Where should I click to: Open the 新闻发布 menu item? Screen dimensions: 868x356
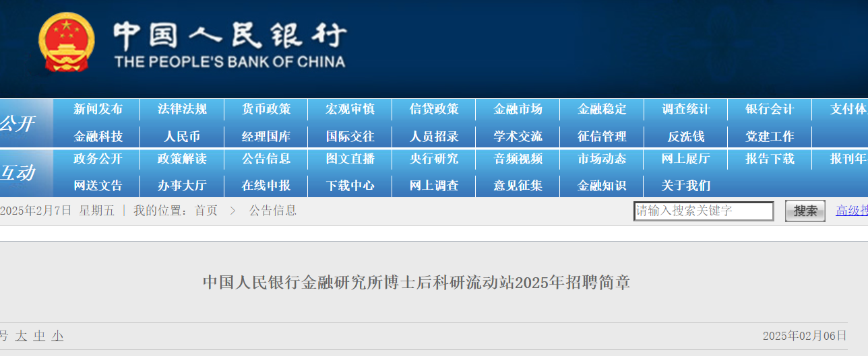(x=98, y=109)
